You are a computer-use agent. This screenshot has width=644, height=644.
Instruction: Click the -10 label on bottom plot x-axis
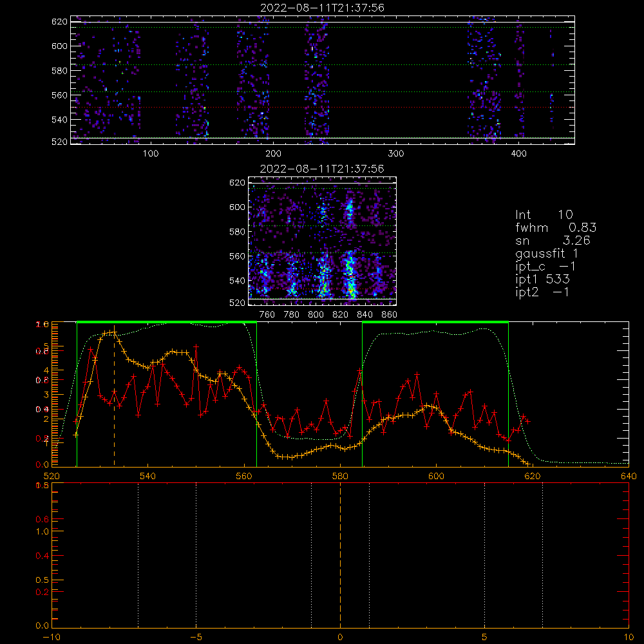tap(52, 637)
